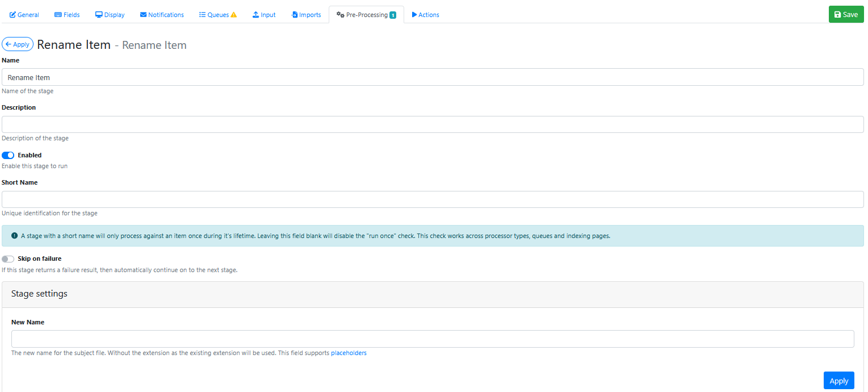Click the file import icon on Imports tab

coord(295,15)
